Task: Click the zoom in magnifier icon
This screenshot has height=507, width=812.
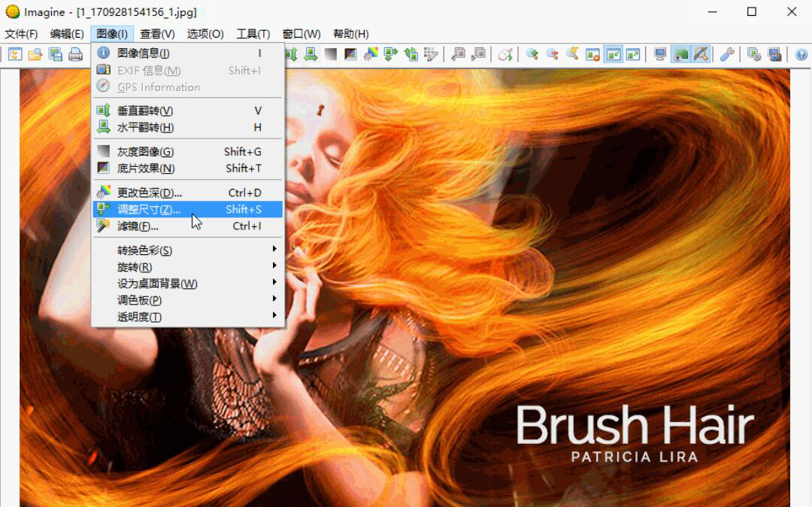Action: (532, 54)
